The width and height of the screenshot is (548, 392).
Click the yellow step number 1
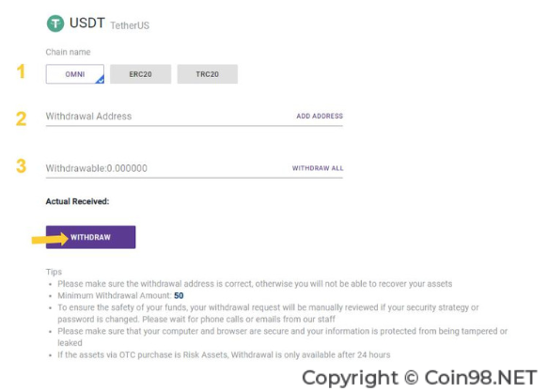(x=22, y=71)
